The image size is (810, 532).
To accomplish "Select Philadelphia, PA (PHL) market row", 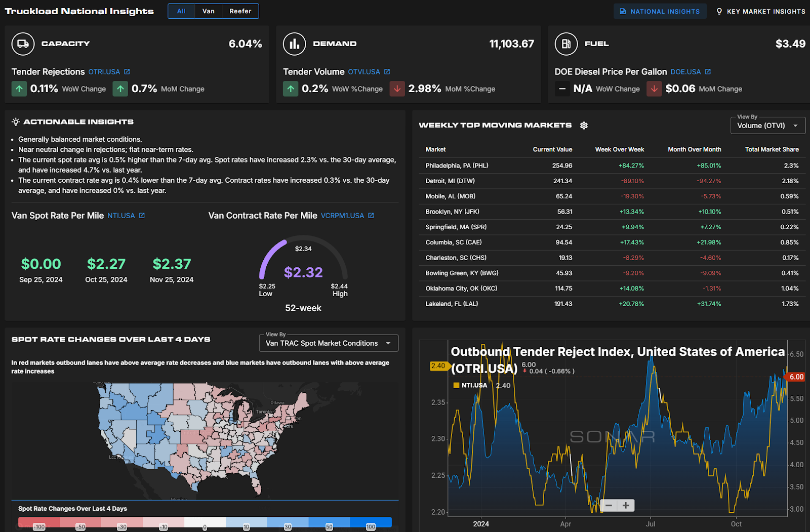I will (612, 166).
